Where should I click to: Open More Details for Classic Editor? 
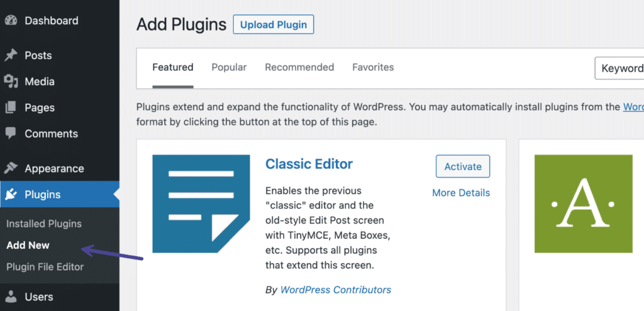(x=461, y=193)
